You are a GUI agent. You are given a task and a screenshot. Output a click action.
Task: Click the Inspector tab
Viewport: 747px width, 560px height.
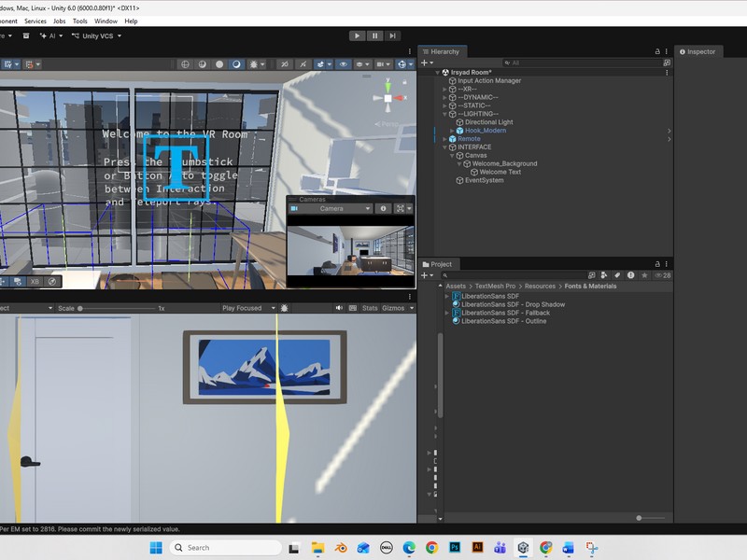698,51
